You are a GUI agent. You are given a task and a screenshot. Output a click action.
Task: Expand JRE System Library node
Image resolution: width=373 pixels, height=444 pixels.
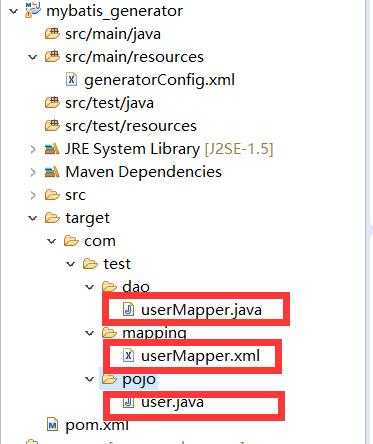pos(33,149)
